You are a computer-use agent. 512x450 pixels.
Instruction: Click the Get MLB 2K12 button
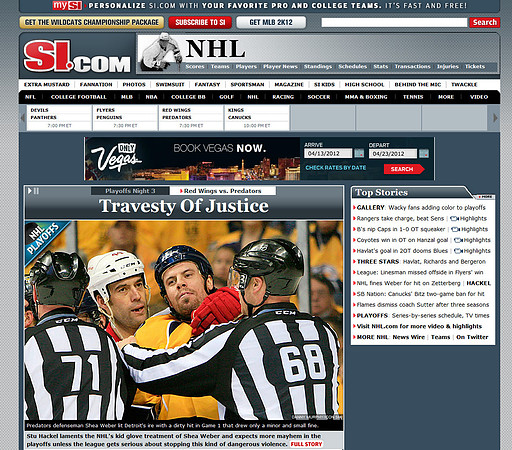pos(271,22)
